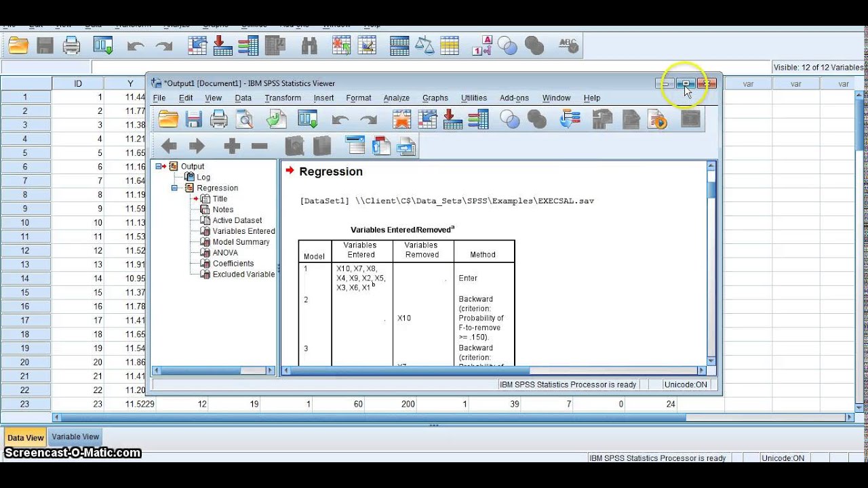Go to Variable icon in Viewer toolbar
The height and width of the screenshot is (488, 868).
click(452, 119)
